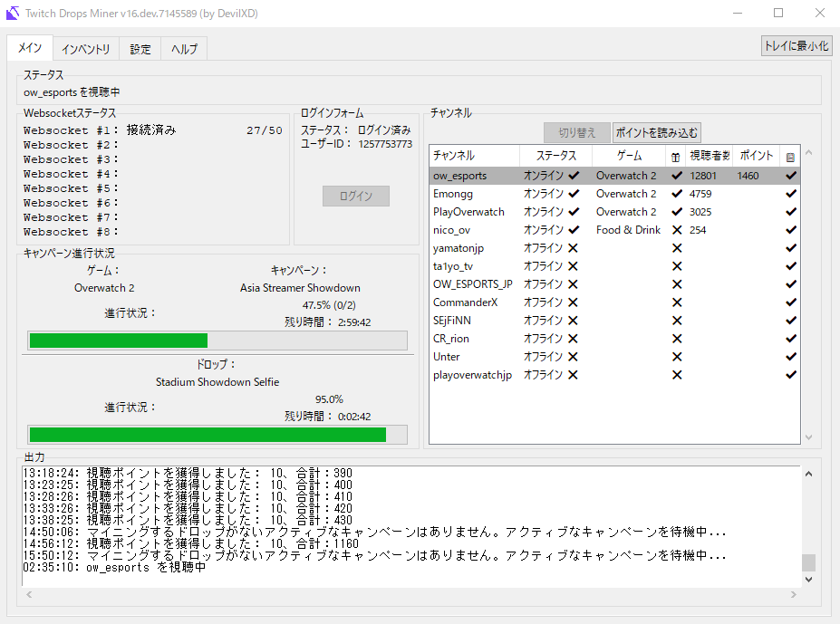The height and width of the screenshot is (624, 840).
Task: Click last-column checkmark in CR_rion row
Action: [x=791, y=339]
